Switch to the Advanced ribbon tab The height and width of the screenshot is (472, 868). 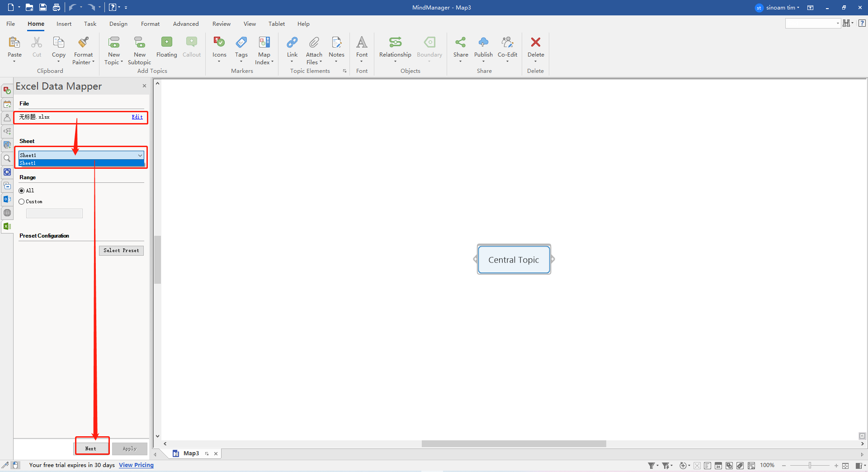(x=186, y=24)
